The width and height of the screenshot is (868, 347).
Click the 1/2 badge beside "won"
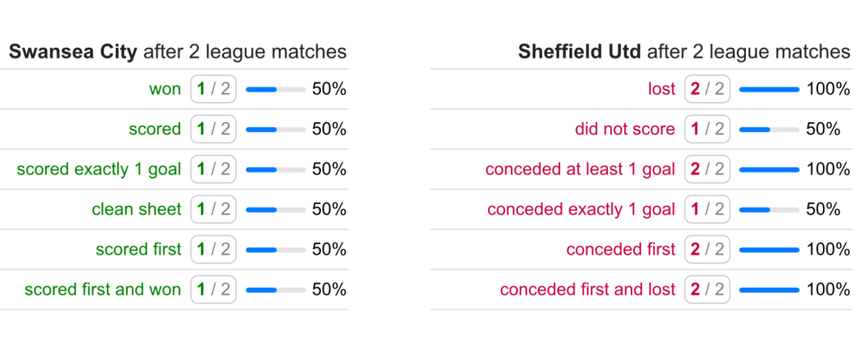pyautogui.click(x=214, y=89)
